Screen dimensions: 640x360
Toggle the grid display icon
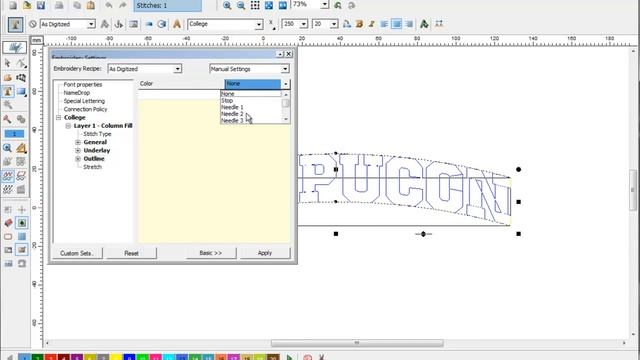[255, 5]
